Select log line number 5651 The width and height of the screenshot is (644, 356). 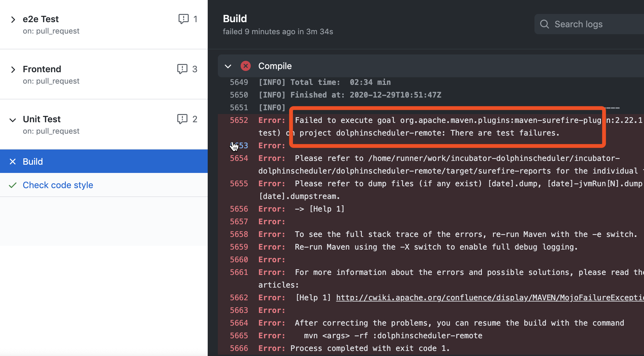click(239, 108)
